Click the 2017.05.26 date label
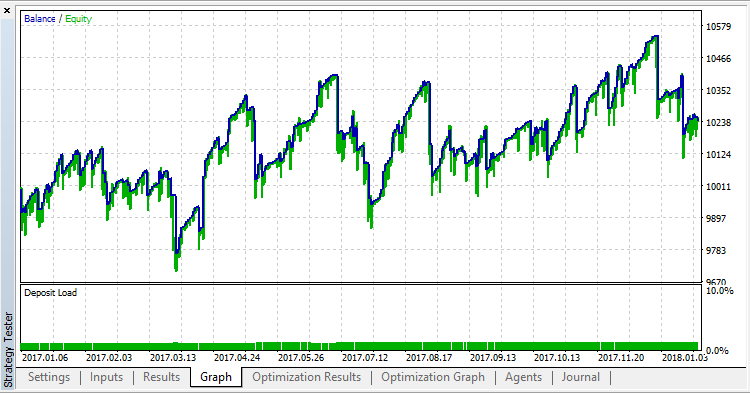 (301, 358)
